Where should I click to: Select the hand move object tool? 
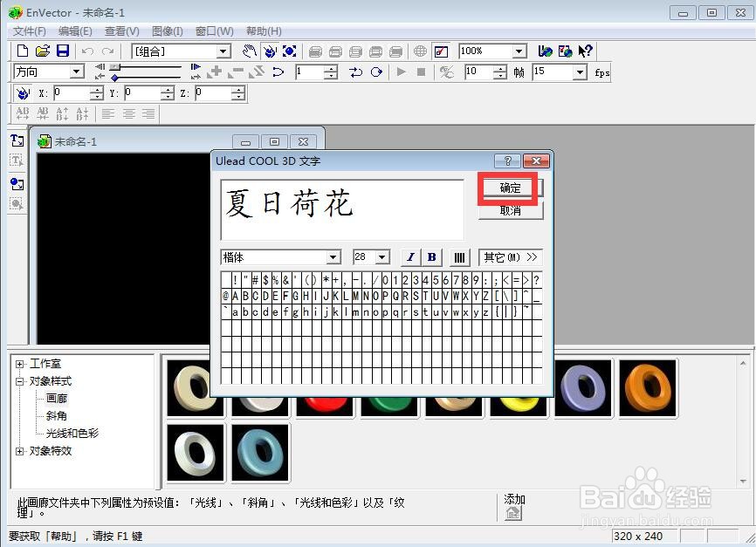click(x=250, y=51)
